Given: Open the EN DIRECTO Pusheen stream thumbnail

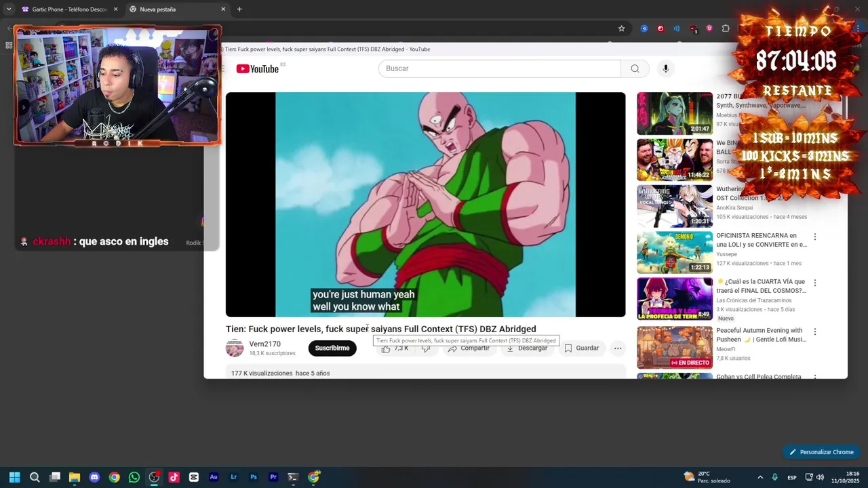Looking at the screenshot, I should coord(675,348).
